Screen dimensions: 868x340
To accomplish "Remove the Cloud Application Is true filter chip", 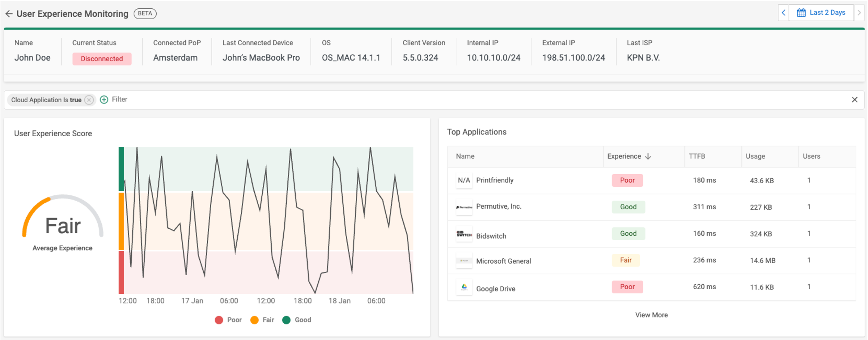I will click(89, 100).
